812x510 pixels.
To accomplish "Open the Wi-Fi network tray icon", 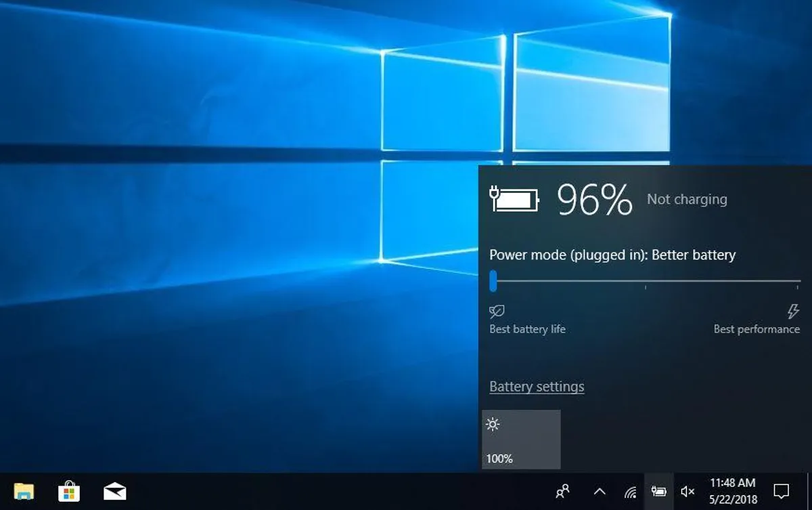I will pyautogui.click(x=630, y=492).
